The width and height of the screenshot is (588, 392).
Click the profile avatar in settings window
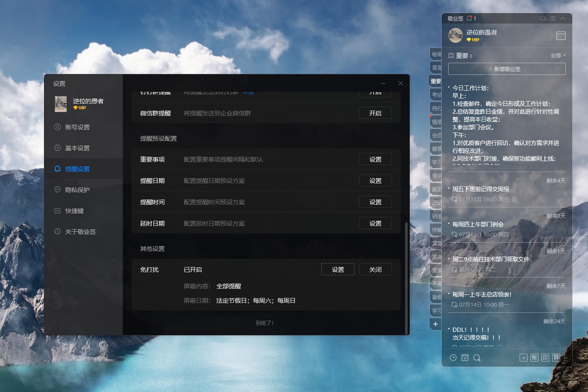tap(61, 104)
